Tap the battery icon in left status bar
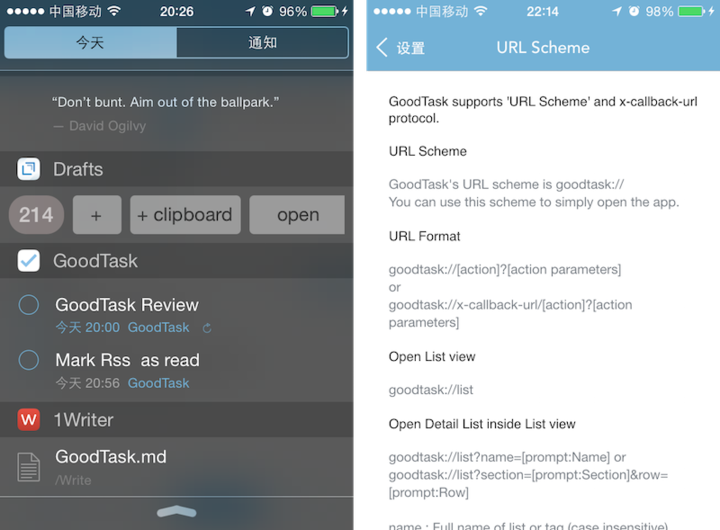 pos(327,12)
